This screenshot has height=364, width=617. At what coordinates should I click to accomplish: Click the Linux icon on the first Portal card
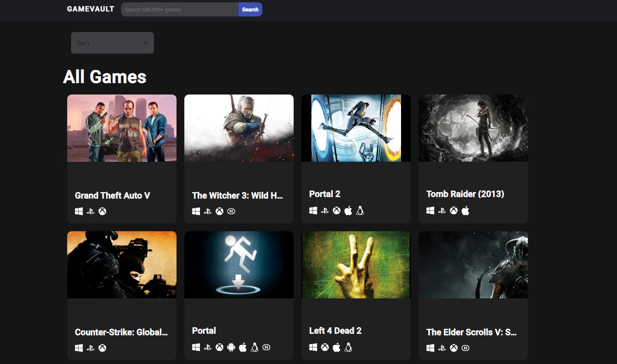coord(255,347)
